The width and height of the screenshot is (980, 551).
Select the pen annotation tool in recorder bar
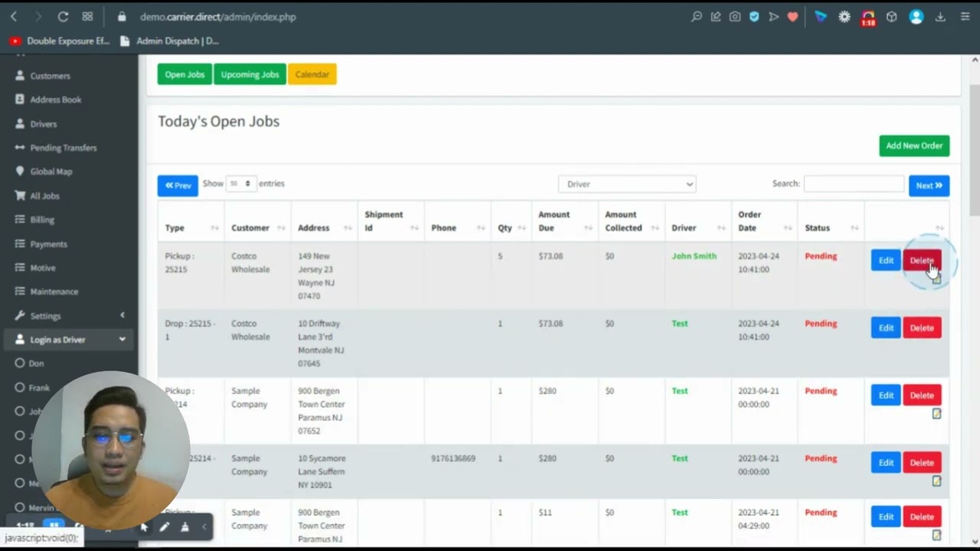coord(164,527)
